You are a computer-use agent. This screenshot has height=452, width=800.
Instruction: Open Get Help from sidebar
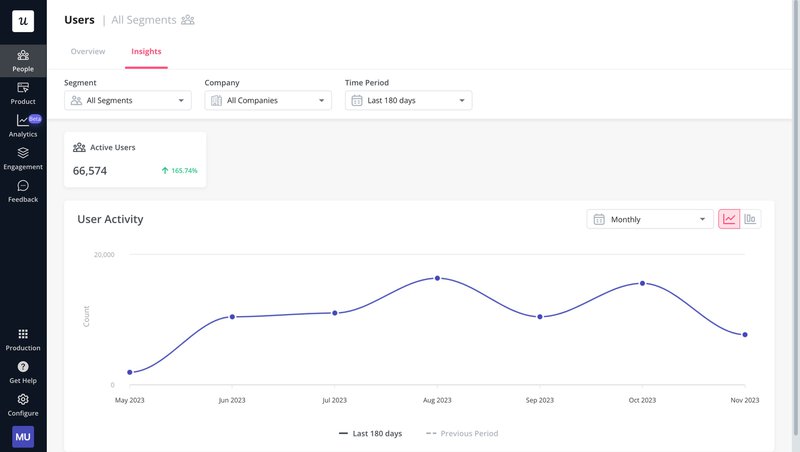tap(23, 372)
